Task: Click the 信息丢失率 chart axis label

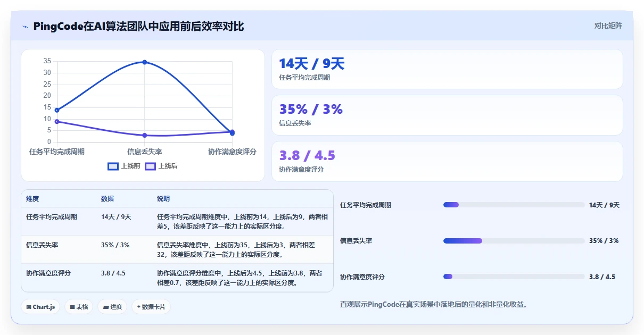Action: point(144,152)
